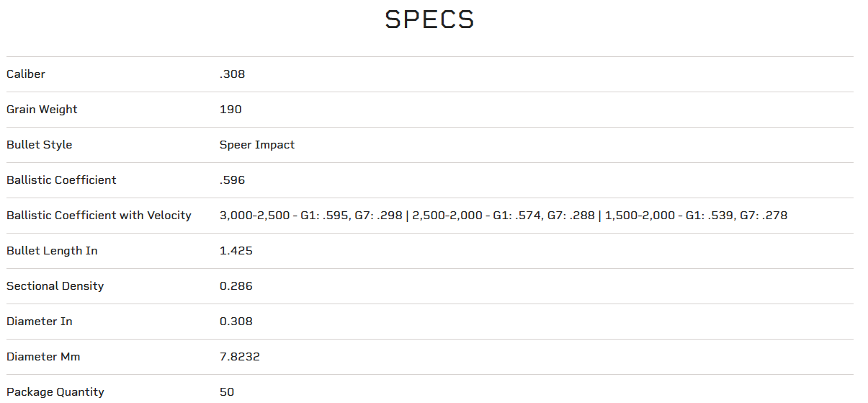
Task: Click the SPECS section heading
Action: point(429,20)
